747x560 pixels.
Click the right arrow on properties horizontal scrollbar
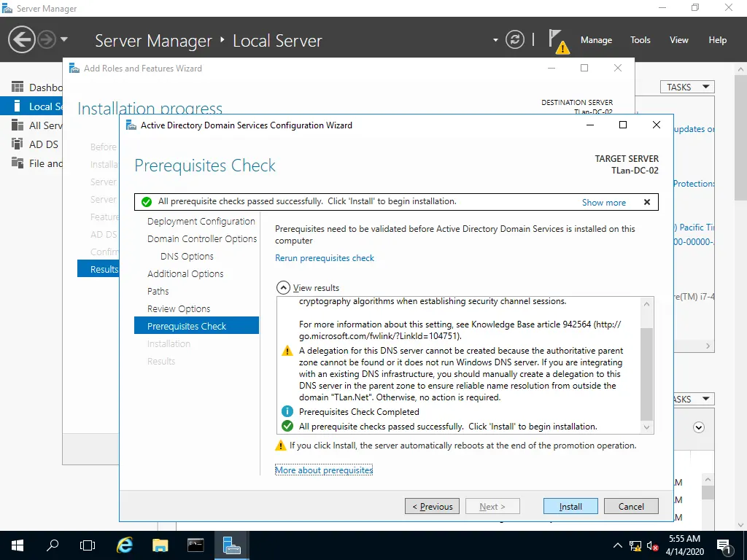point(708,346)
